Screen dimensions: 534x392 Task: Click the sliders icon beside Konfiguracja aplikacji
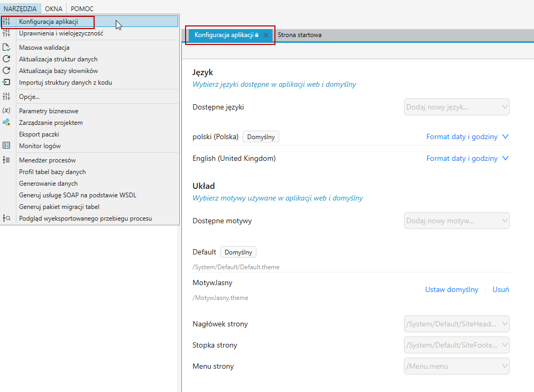click(x=6, y=22)
